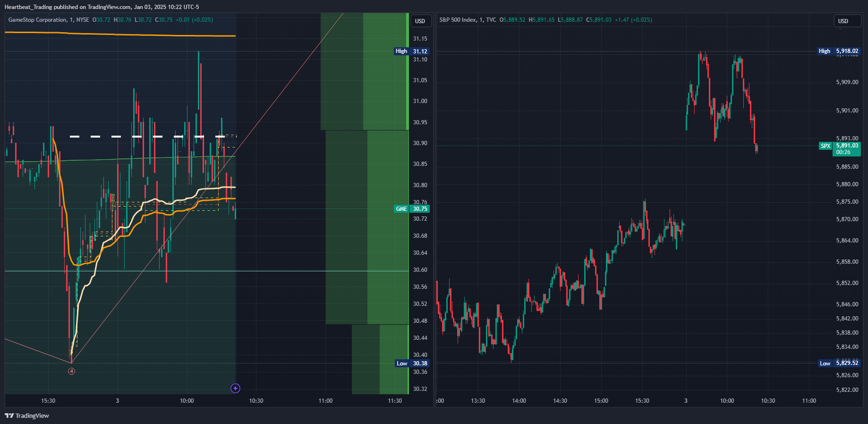This screenshot has width=868, height=424.
Task: Click the TradingView logo at the bottom left
Action: tap(27, 416)
